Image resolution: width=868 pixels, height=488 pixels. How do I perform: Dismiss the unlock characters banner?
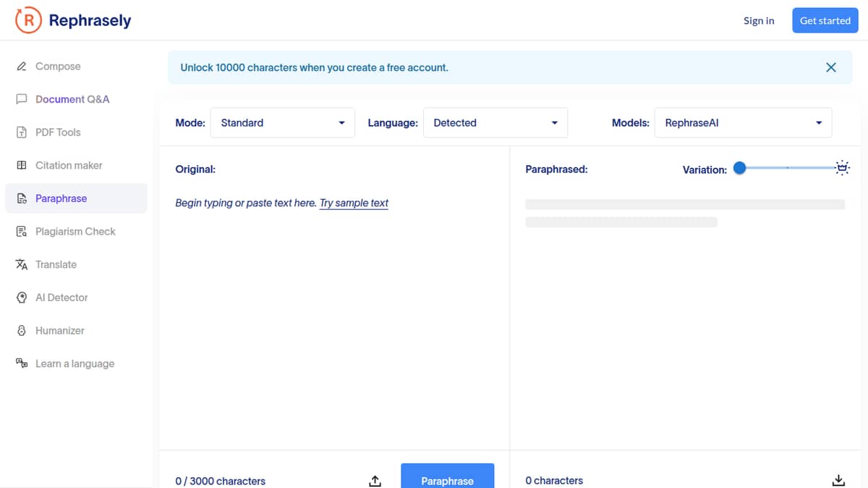(x=831, y=67)
